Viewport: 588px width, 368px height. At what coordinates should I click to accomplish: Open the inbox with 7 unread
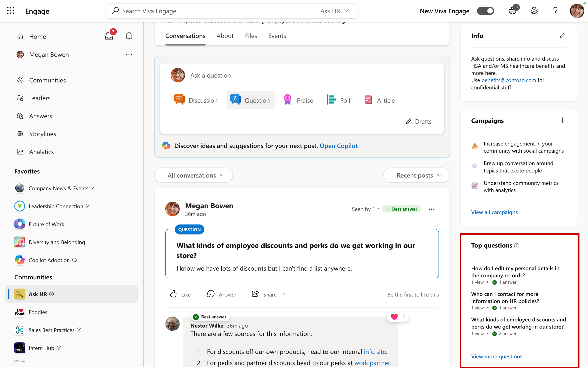(109, 36)
